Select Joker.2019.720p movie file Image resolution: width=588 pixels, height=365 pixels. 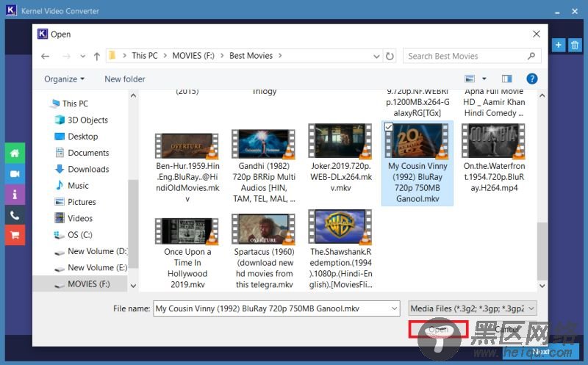pos(340,158)
